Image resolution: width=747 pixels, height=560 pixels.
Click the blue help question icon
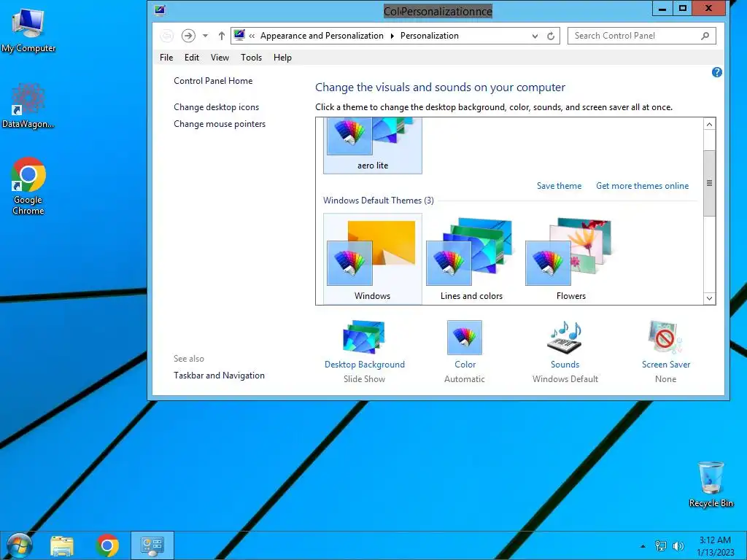click(716, 72)
